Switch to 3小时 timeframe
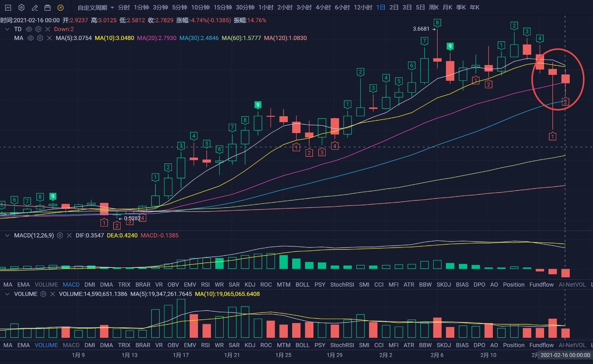This screenshot has height=364, width=593. tap(304, 7)
